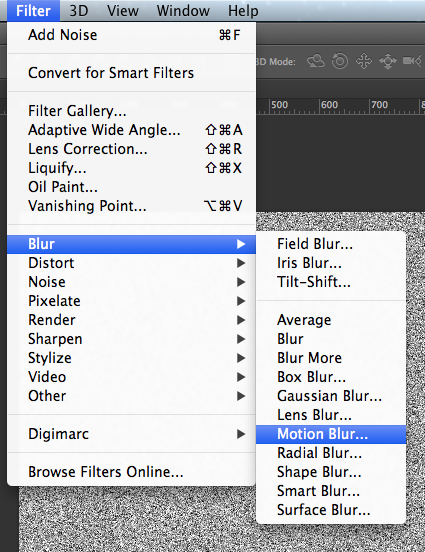
Task: Open Smart Blur dialog
Action: (x=331, y=491)
